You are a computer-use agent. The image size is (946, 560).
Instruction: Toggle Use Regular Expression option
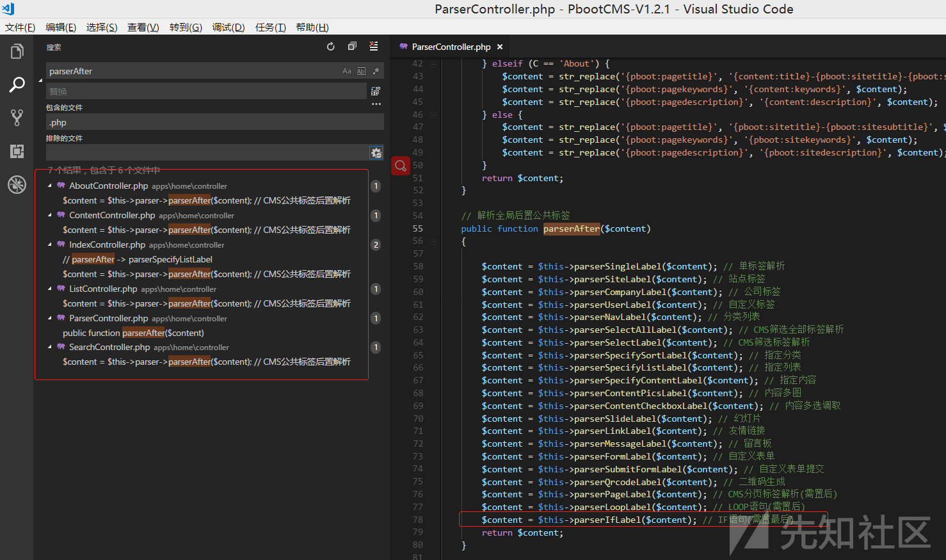(x=376, y=71)
